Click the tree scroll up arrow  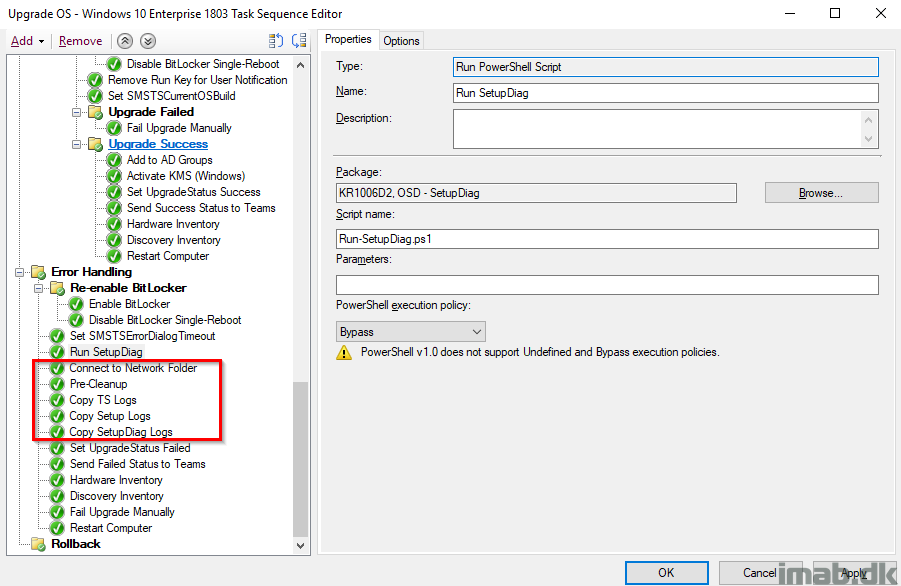pyautogui.click(x=300, y=65)
